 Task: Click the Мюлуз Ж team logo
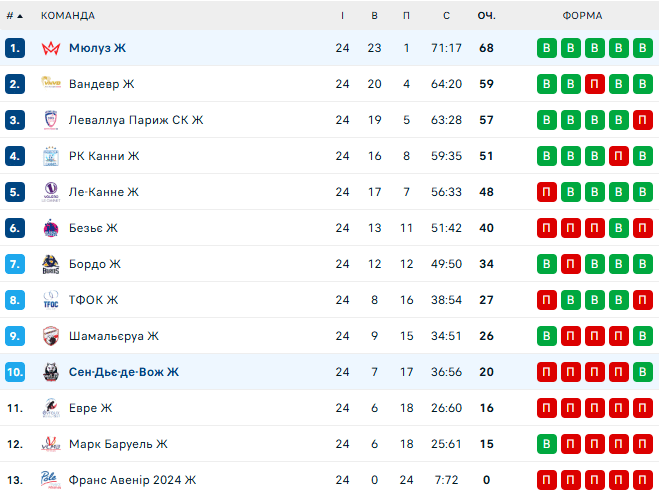[51, 48]
